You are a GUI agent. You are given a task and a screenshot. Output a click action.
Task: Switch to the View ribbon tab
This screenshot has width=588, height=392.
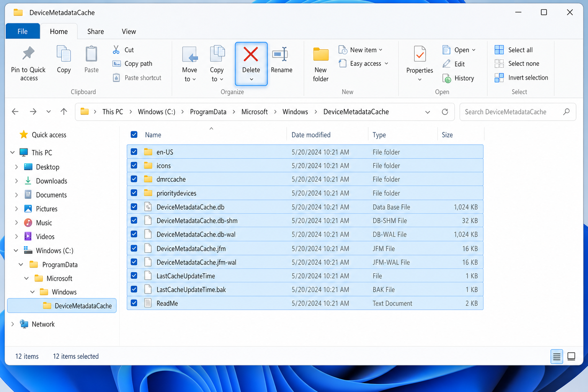(x=129, y=31)
